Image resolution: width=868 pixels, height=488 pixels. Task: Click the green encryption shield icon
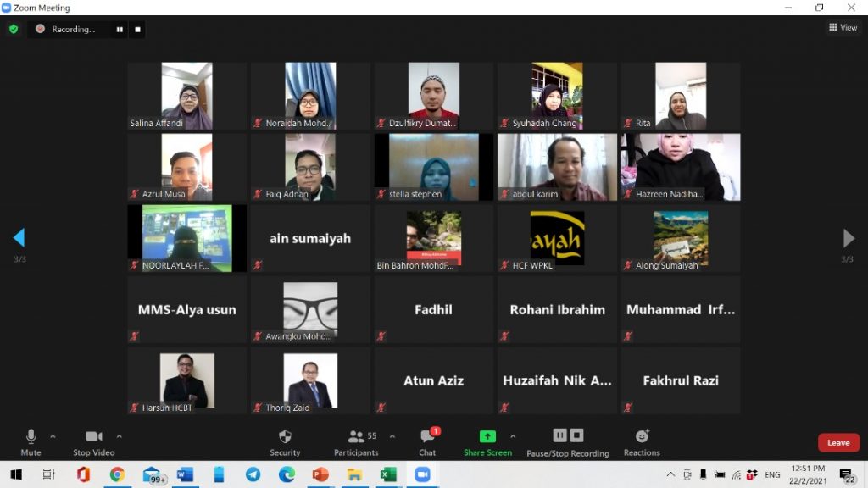click(x=14, y=29)
